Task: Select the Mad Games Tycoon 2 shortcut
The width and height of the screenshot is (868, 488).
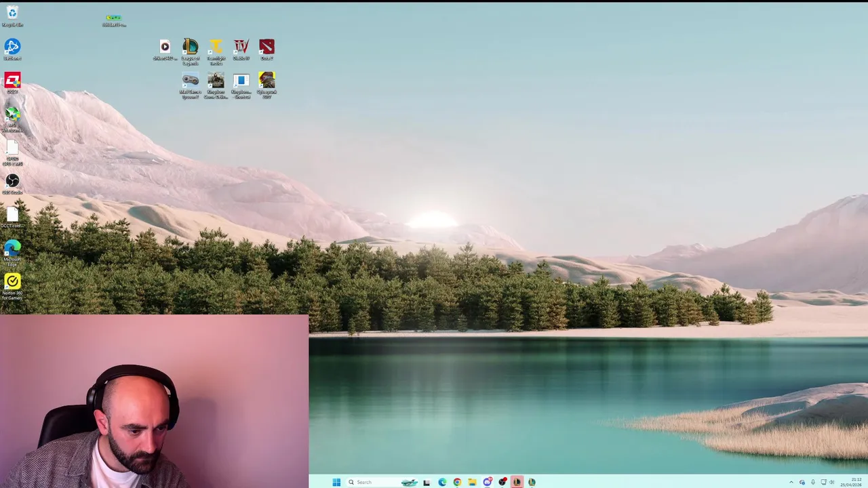Action: click(191, 85)
